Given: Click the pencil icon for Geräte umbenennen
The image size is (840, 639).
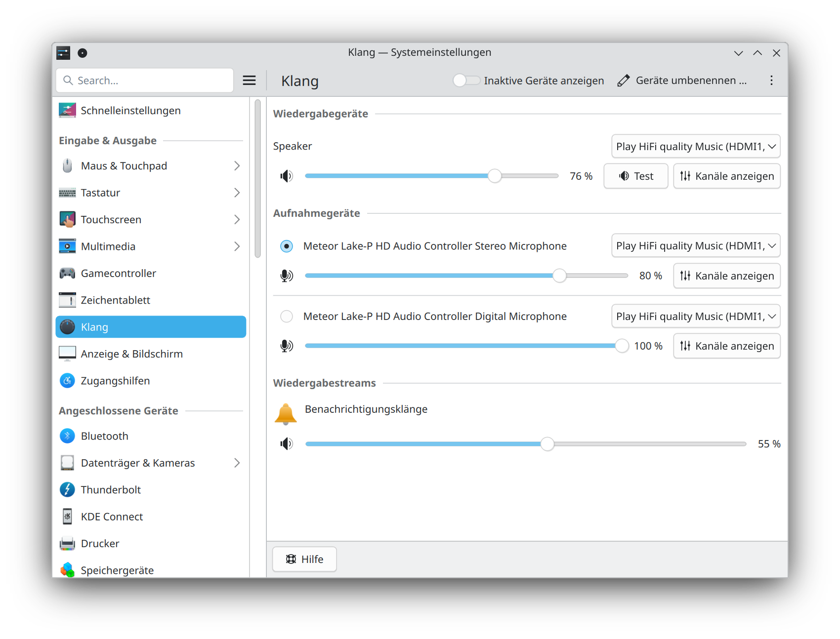Looking at the screenshot, I should click(624, 80).
